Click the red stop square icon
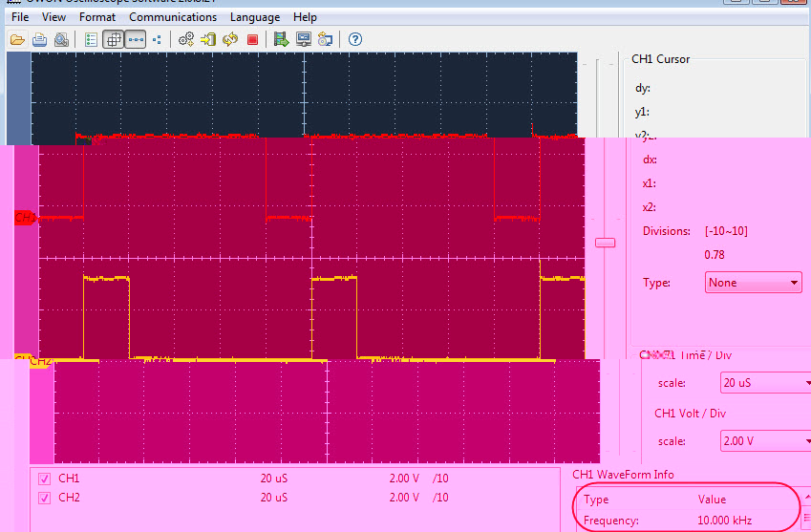The image size is (811, 532). point(252,39)
